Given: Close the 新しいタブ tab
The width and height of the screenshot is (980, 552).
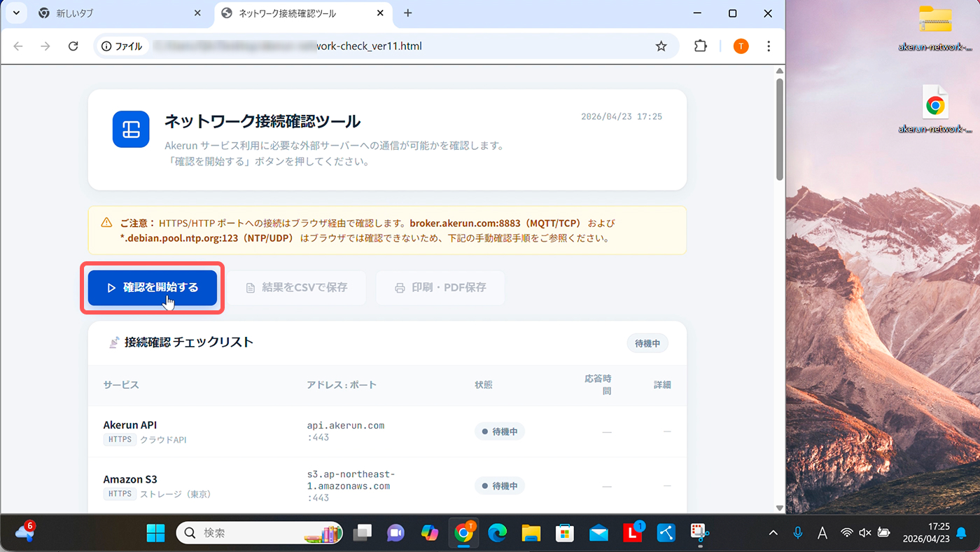Looking at the screenshot, I should tap(198, 13).
